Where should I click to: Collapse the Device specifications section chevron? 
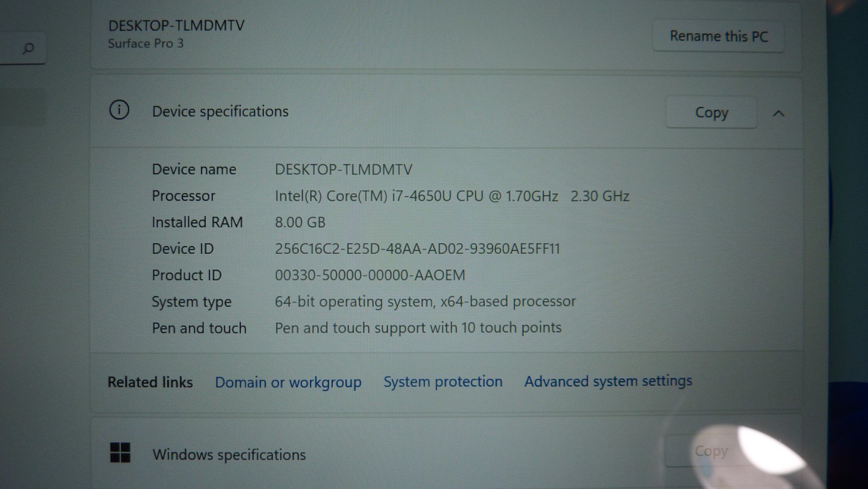pos(778,113)
